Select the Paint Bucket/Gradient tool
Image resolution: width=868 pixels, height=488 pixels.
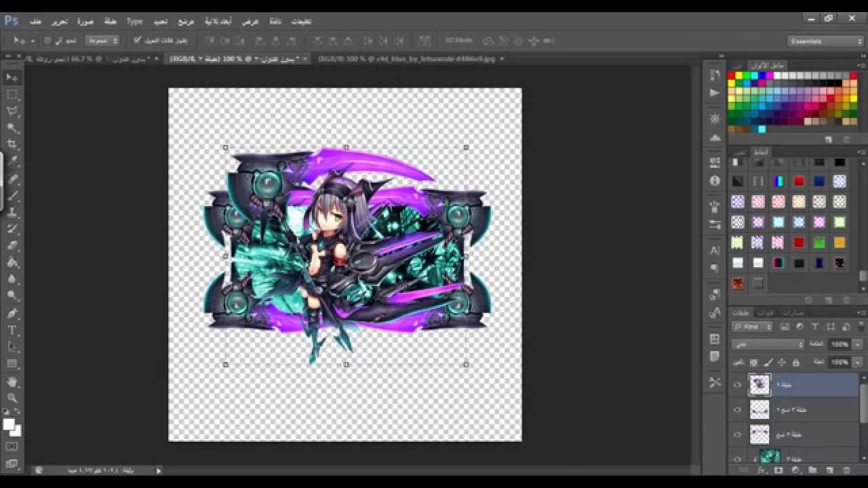point(12,262)
